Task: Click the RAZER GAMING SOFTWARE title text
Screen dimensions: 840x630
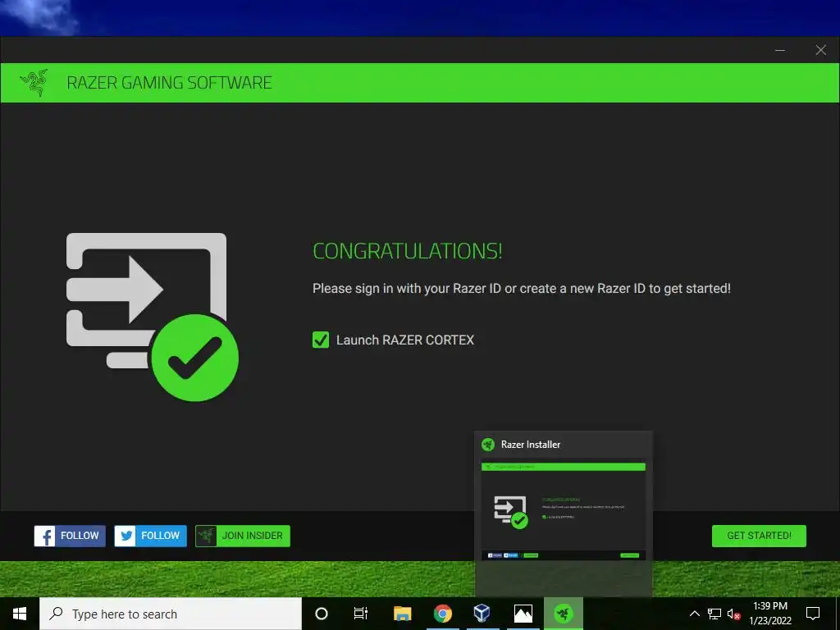Action: point(169,83)
